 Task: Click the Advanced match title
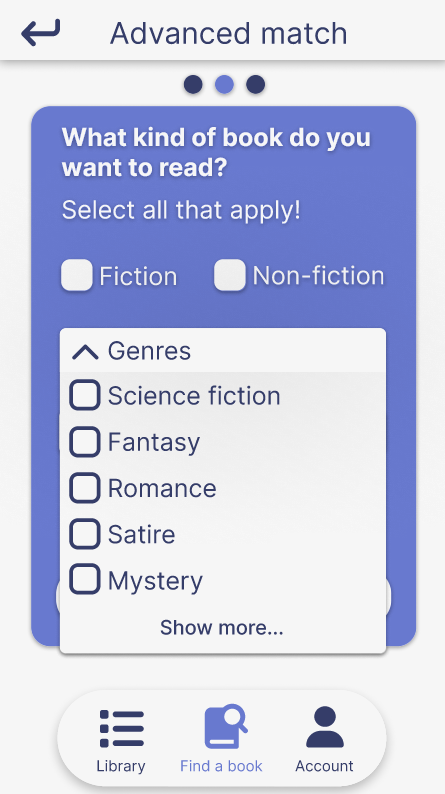coord(229,33)
